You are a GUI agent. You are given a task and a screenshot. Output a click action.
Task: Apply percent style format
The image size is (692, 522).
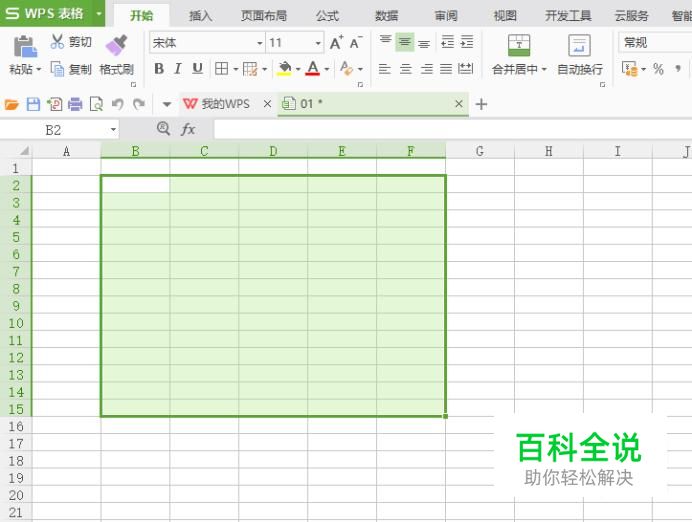[x=658, y=69]
